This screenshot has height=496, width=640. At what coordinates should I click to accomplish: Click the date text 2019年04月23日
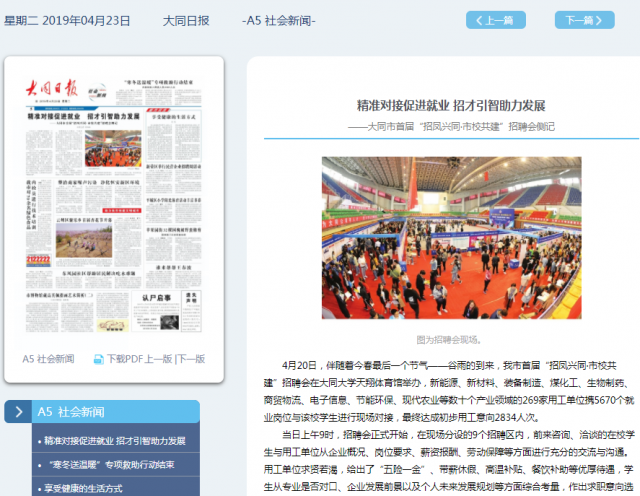pyautogui.click(x=86, y=20)
